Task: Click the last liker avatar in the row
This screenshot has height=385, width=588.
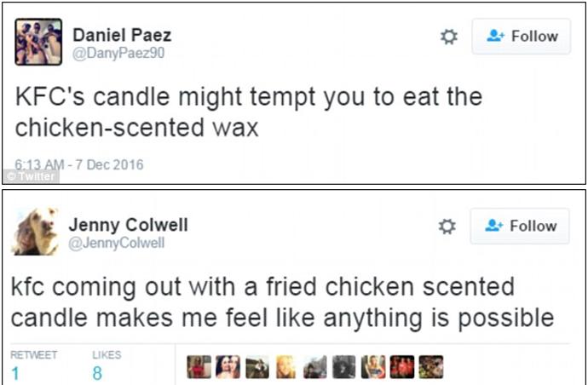Action: click(x=430, y=367)
